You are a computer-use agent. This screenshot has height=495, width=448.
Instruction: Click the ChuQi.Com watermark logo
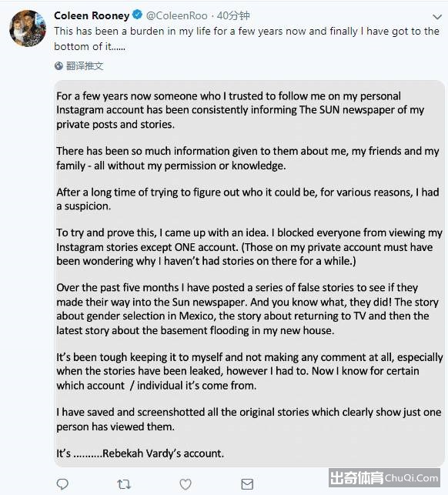[384, 477]
